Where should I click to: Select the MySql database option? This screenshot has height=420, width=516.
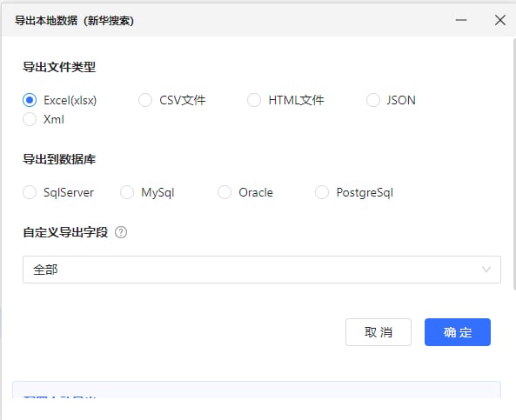click(127, 192)
